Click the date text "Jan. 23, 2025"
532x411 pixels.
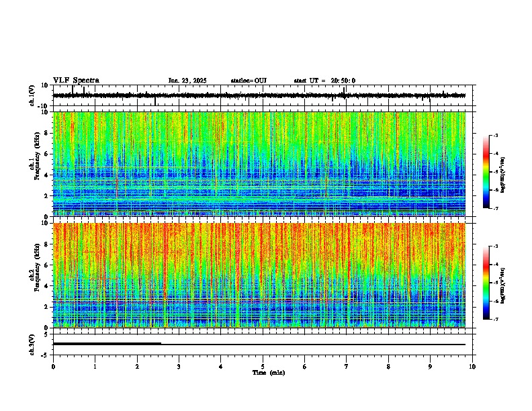(x=187, y=81)
